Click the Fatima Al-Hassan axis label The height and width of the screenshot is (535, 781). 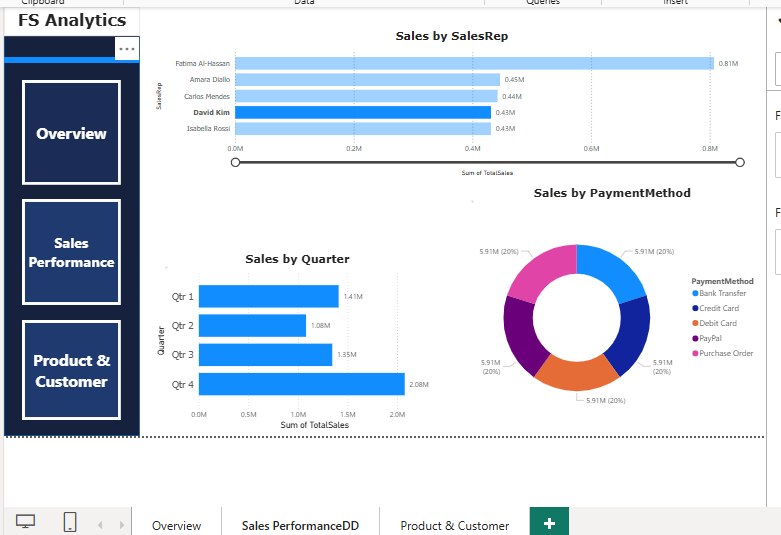pos(203,64)
